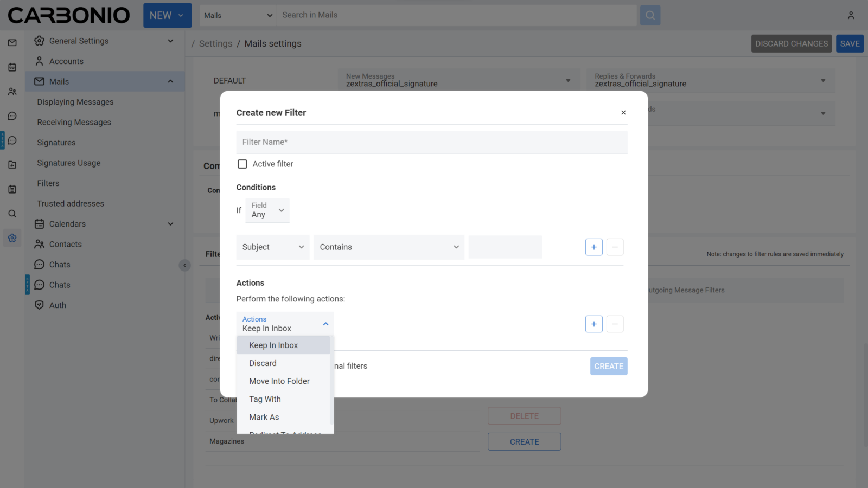Screen dimensions: 868x488
Task: Open the Mail module from the left rail
Action: coord(12,42)
